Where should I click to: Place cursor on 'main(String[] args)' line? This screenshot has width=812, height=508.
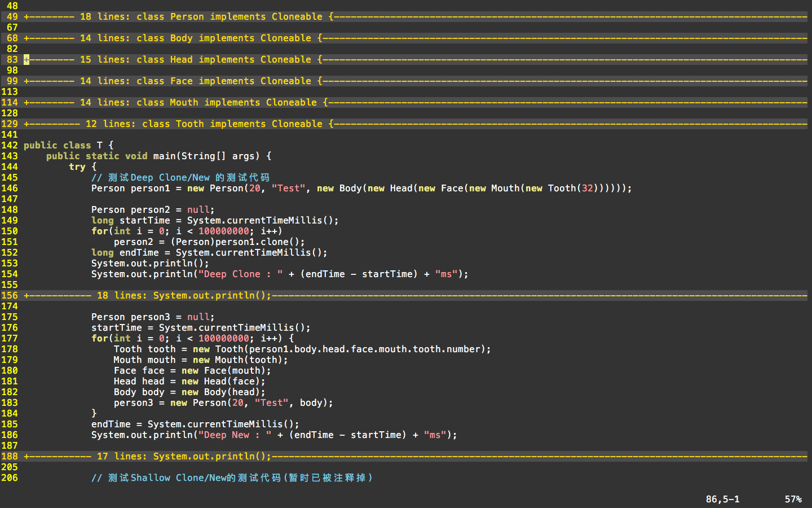(159, 156)
